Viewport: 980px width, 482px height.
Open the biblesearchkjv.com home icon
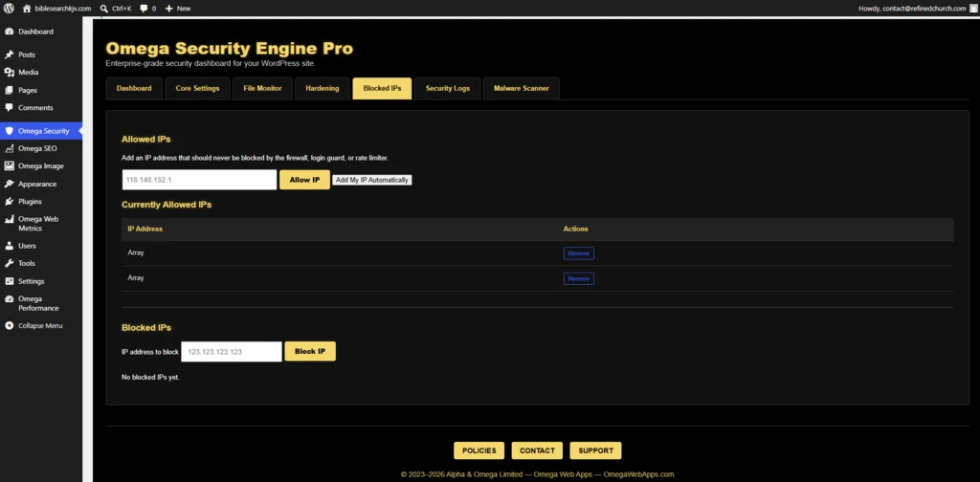[26, 8]
